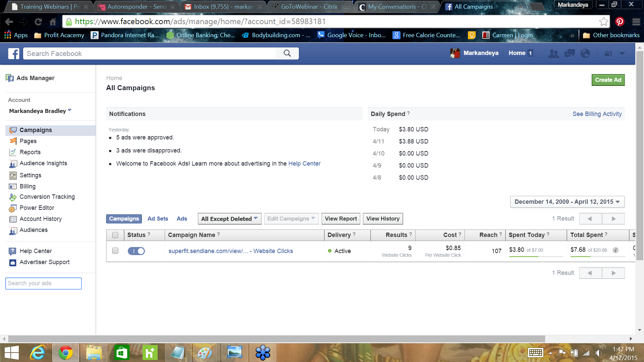644x362 pixels.
Task: Open the date range dropdown
Action: pyautogui.click(x=567, y=202)
